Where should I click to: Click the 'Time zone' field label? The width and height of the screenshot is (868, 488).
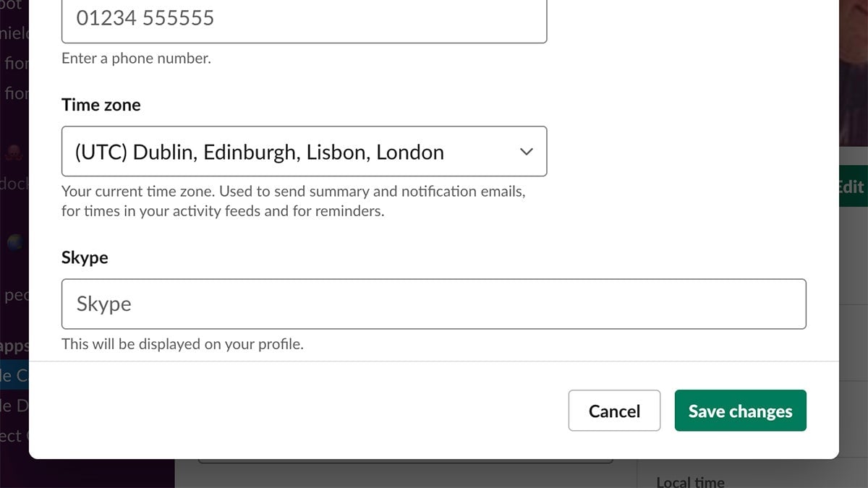(101, 105)
